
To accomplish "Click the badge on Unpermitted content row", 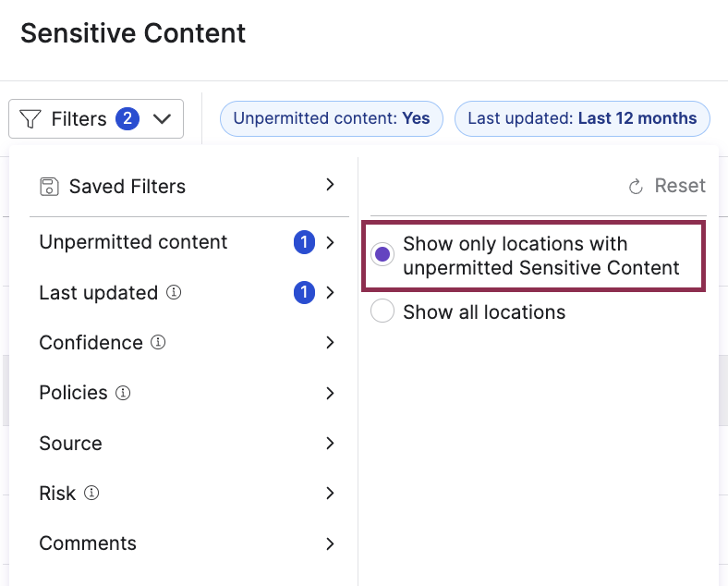I will pos(304,242).
